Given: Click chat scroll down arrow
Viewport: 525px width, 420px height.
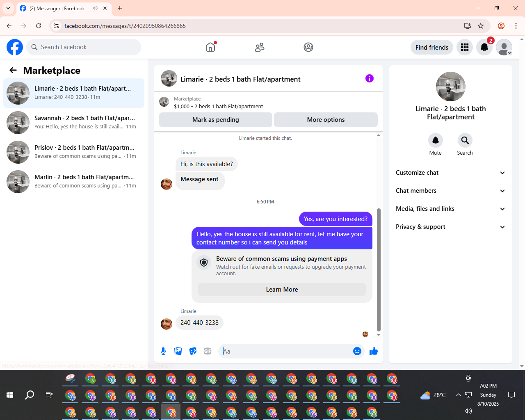Looking at the screenshot, I should pyautogui.click(x=379, y=335).
